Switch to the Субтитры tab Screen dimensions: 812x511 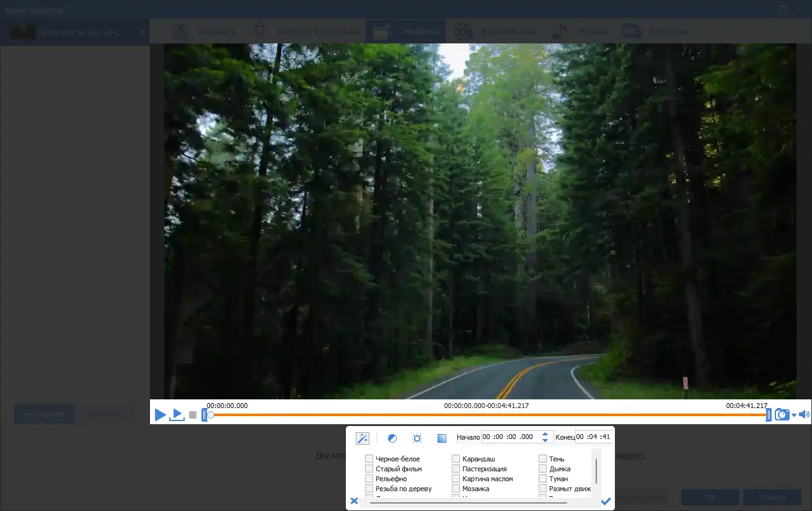pos(655,31)
